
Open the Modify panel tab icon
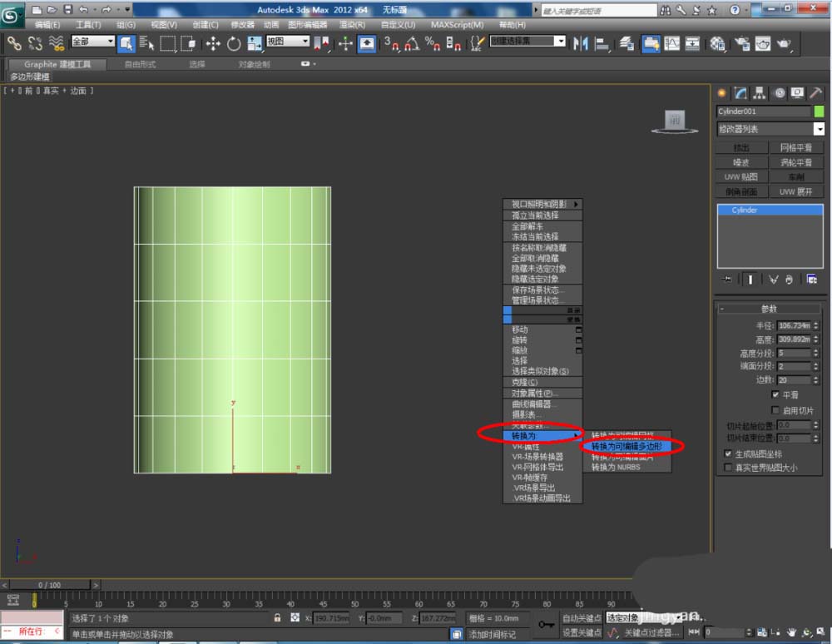coord(740,93)
